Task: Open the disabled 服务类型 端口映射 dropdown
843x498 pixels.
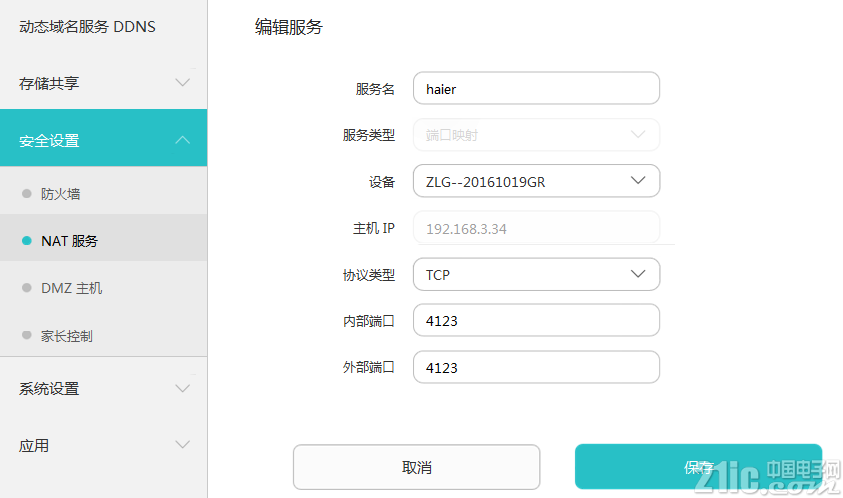Action: (536, 134)
